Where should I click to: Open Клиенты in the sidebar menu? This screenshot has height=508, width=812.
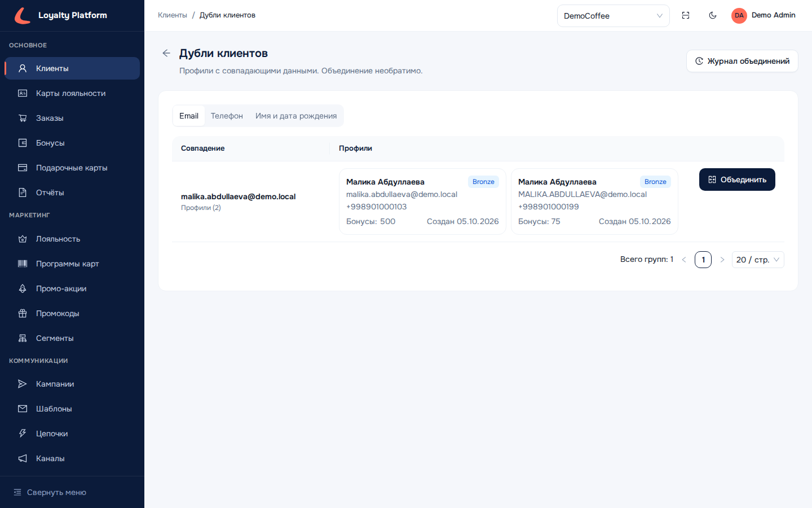(72, 68)
